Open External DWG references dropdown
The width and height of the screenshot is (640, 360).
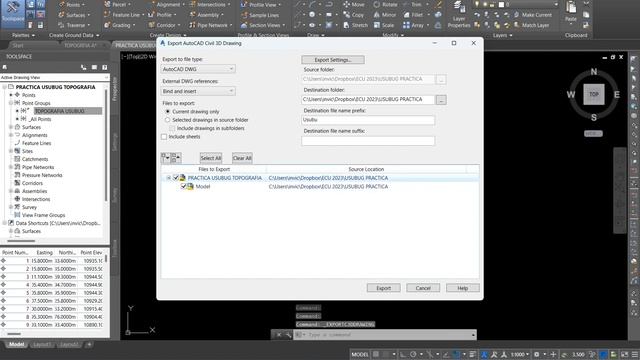198,91
